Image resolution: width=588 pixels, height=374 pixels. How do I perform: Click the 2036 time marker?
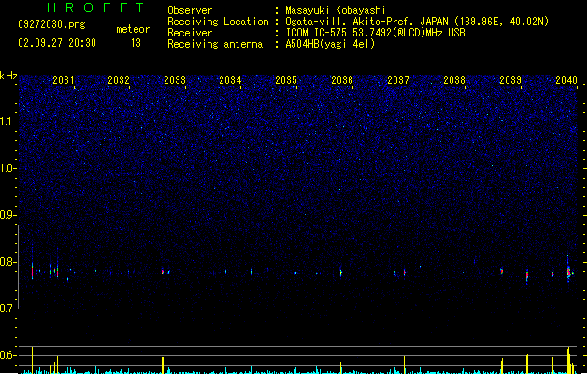coord(342,80)
